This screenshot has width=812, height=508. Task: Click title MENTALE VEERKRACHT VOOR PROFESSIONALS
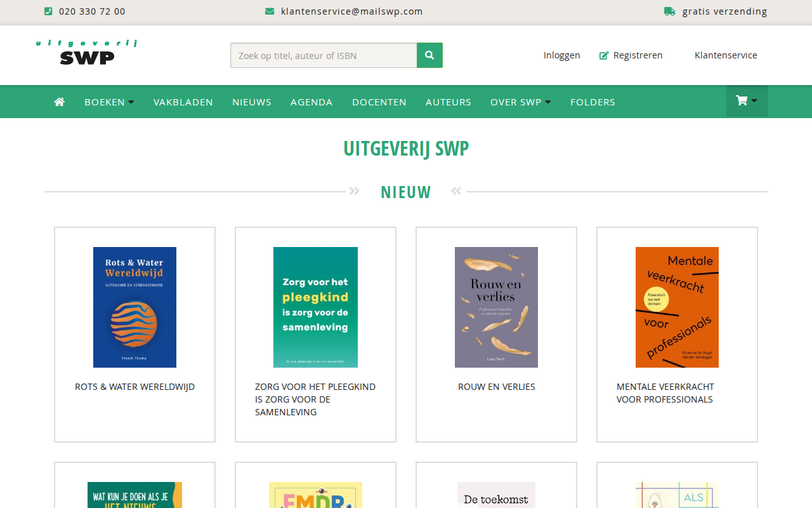tap(665, 393)
